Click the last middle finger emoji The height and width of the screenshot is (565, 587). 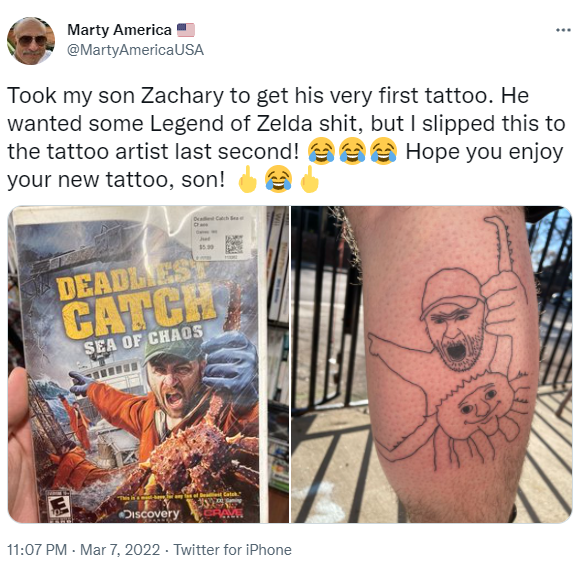(x=310, y=179)
